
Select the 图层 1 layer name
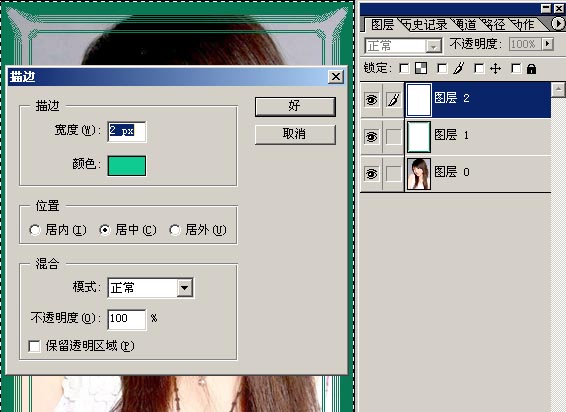pos(452,135)
